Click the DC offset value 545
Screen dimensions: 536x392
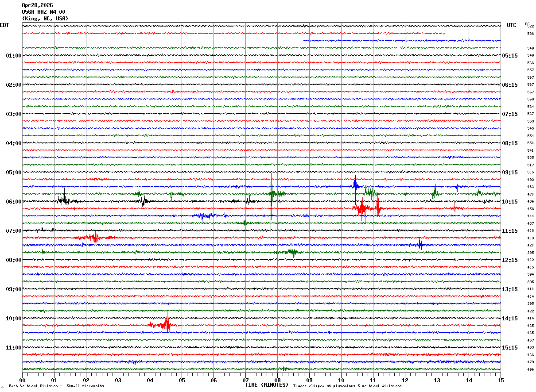[530, 129]
